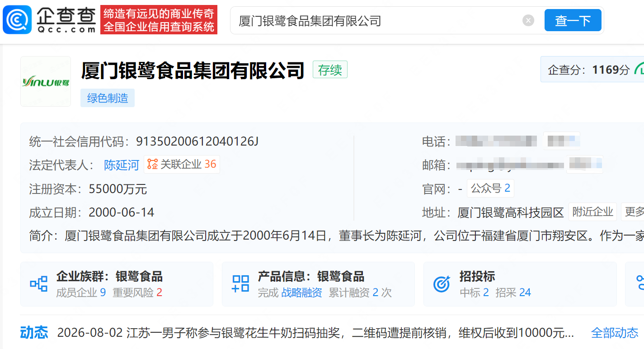
Task: Open 重要风险 2 link
Action: point(137,293)
